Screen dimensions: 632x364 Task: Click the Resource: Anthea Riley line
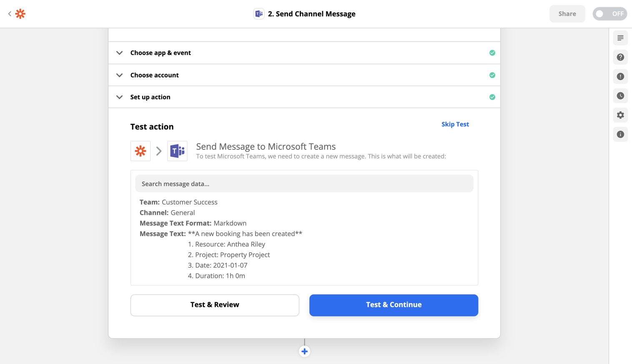(x=226, y=244)
